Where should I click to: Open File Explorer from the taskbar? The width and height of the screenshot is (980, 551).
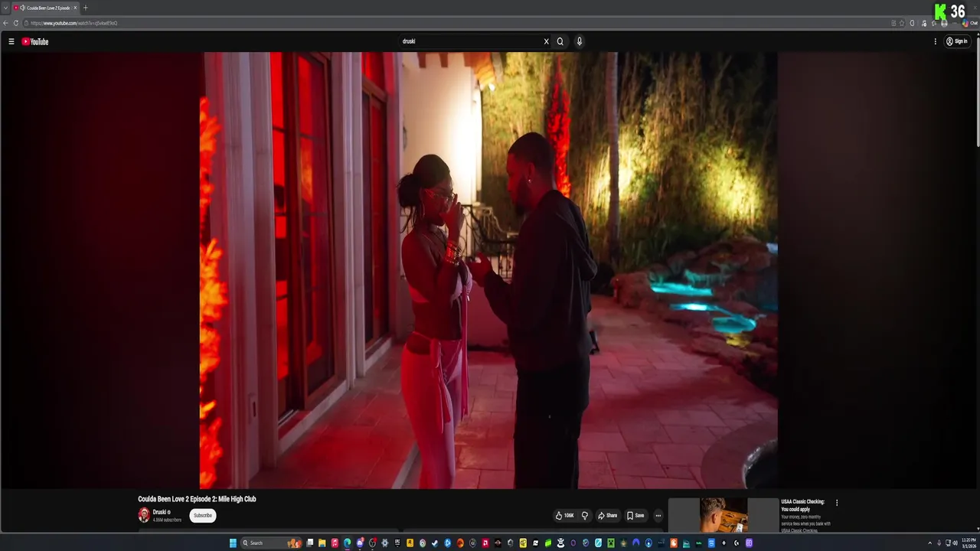point(322,543)
